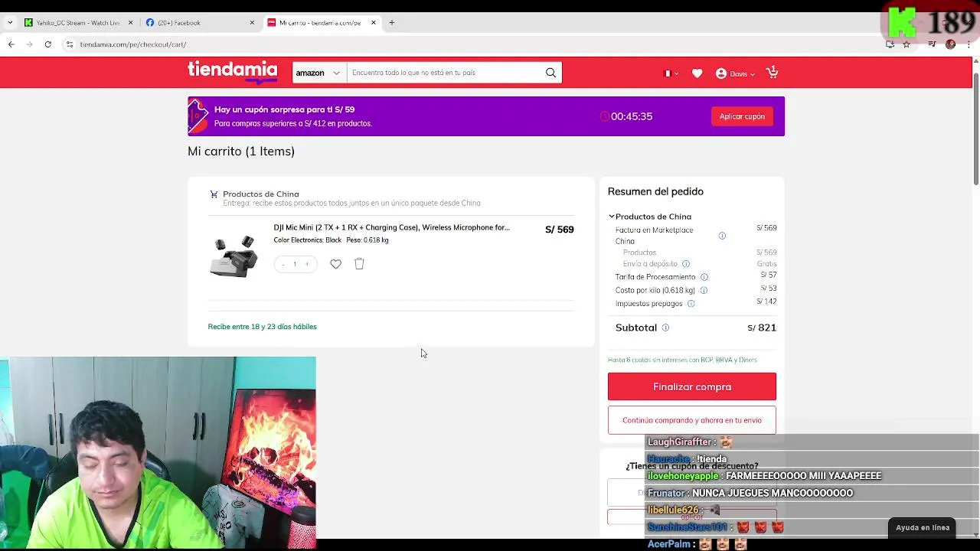This screenshot has width=980, height=551.
Task: Click the DJI Mic Mini product thumbnail
Action: pyautogui.click(x=234, y=256)
